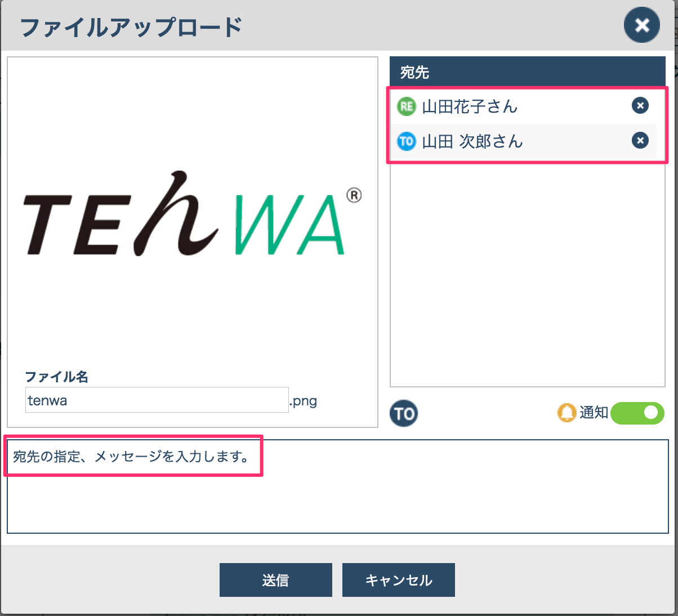
Task: Focus the ファイル名 input field
Action: (157, 400)
